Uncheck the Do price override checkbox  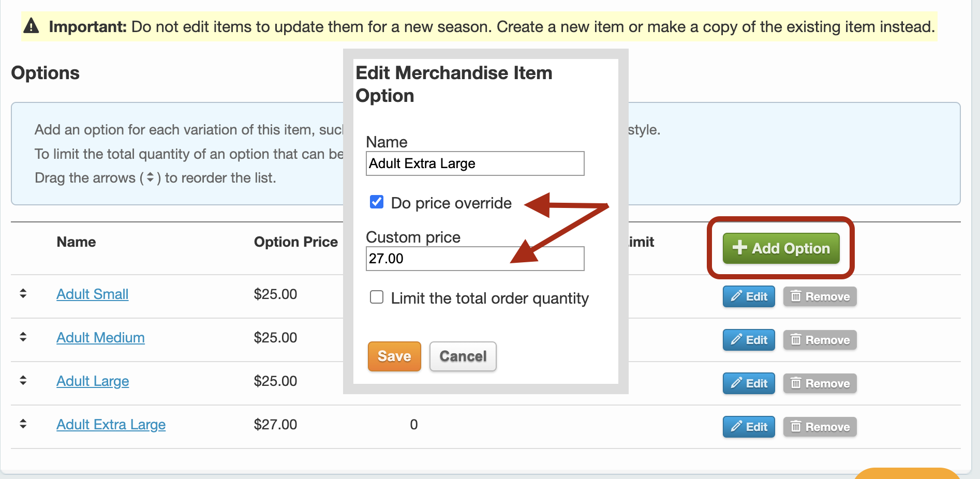coord(377,202)
